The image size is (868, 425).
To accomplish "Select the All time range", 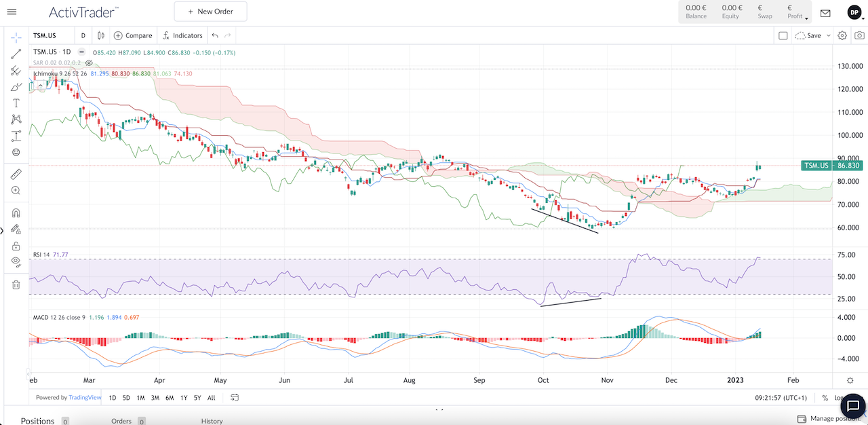I will pyautogui.click(x=212, y=398).
